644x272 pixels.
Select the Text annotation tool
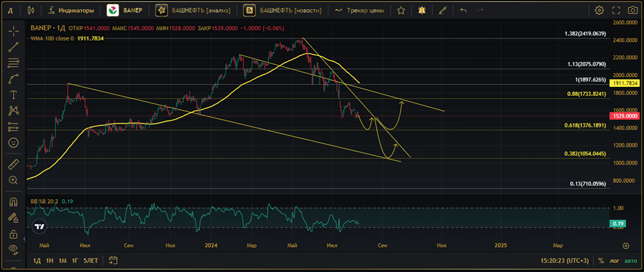14,95
